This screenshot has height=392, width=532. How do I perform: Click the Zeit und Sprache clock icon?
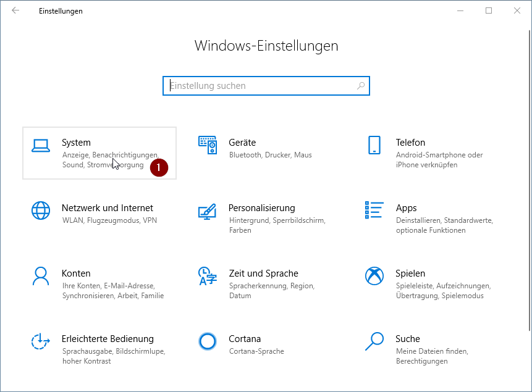(208, 276)
